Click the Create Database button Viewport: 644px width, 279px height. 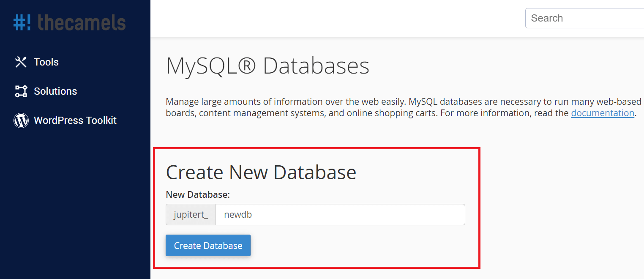tap(208, 246)
